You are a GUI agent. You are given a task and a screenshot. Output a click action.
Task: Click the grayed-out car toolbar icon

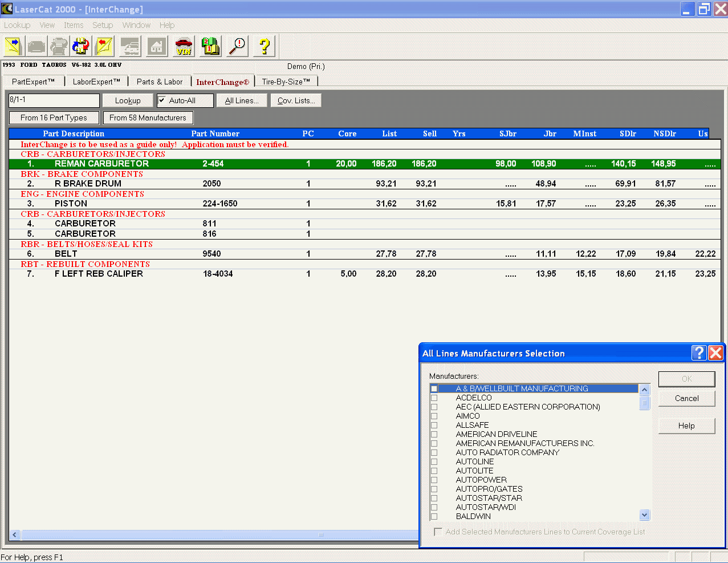(x=36, y=46)
